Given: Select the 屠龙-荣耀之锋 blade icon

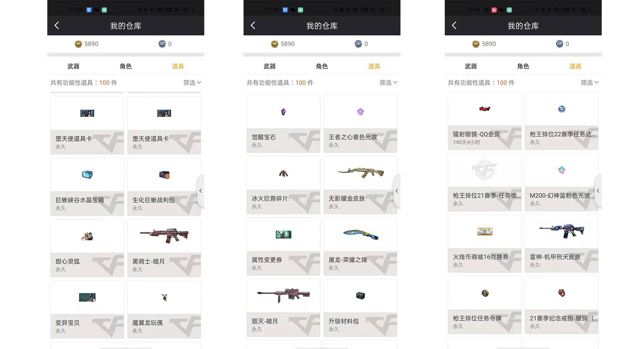Looking at the screenshot, I should (x=361, y=234).
